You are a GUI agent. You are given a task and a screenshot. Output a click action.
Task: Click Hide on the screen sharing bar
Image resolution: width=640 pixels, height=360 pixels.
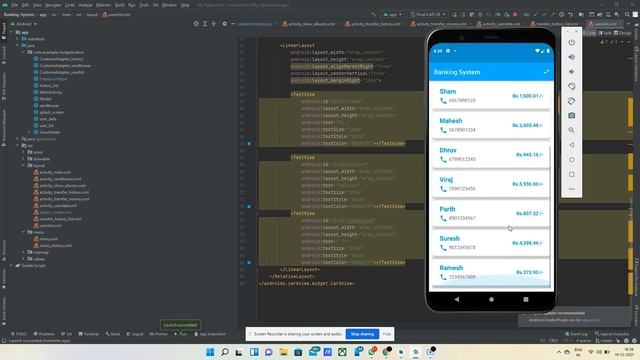[387, 334]
